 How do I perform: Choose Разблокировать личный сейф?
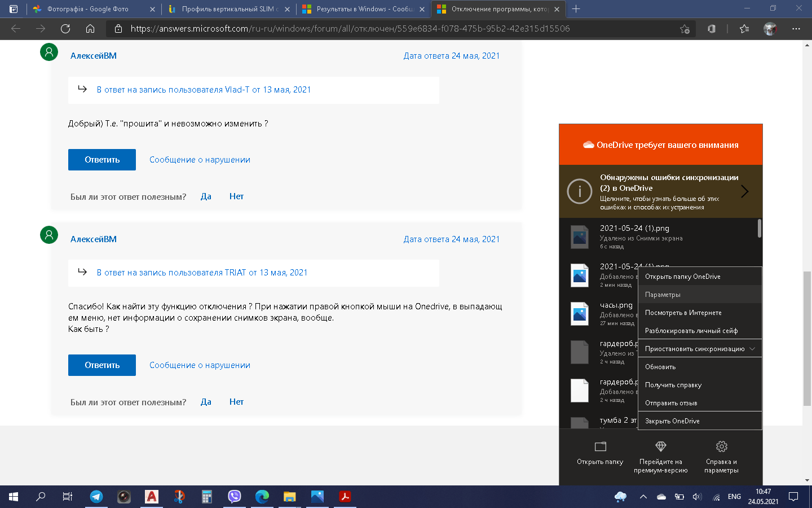tap(700, 331)
